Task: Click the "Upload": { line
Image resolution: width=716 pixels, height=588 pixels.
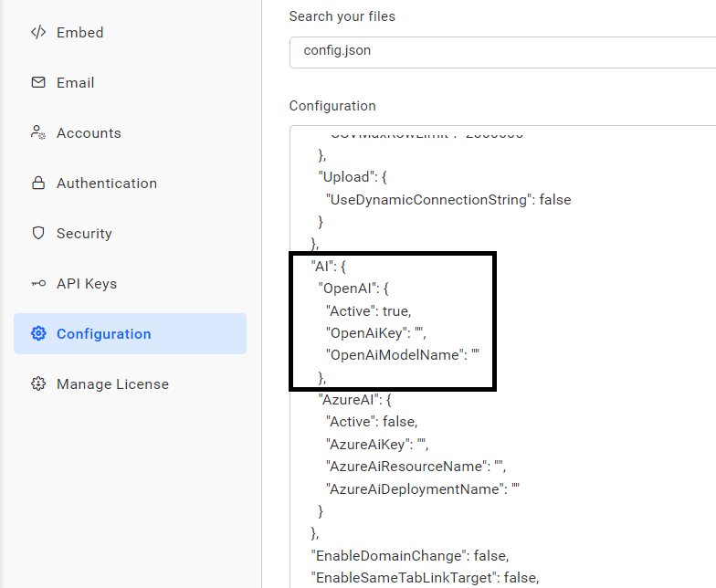Action: point(353,177)
